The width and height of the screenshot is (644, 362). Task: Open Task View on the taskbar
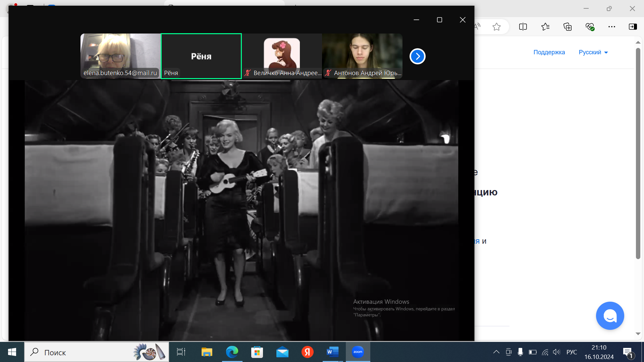[181, 352]
